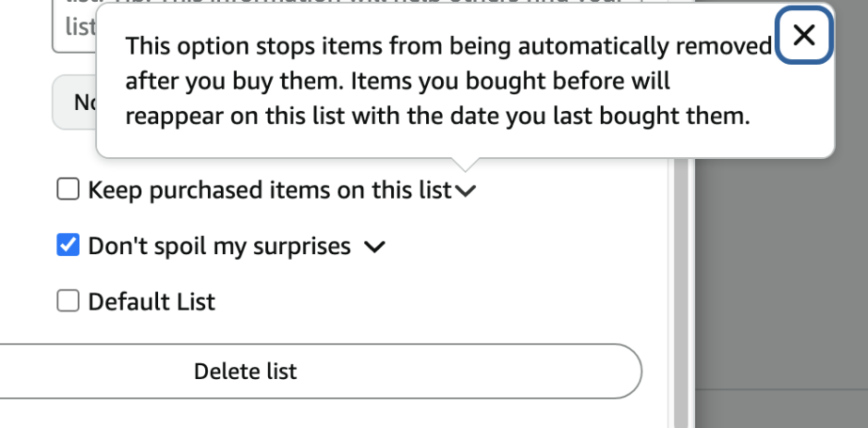Click the tooltip explanation paragraph
This screenshot has height=428, width=868.
(x=449, y=81)
